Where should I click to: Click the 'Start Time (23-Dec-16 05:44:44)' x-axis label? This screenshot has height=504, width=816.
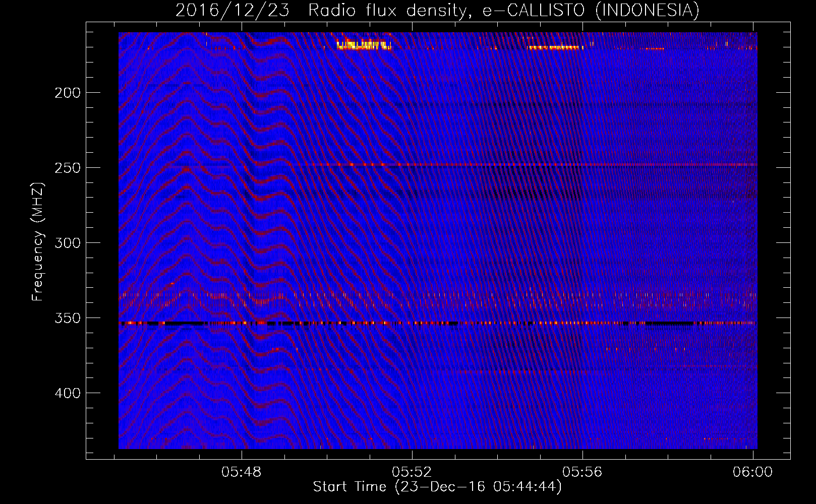437,487
